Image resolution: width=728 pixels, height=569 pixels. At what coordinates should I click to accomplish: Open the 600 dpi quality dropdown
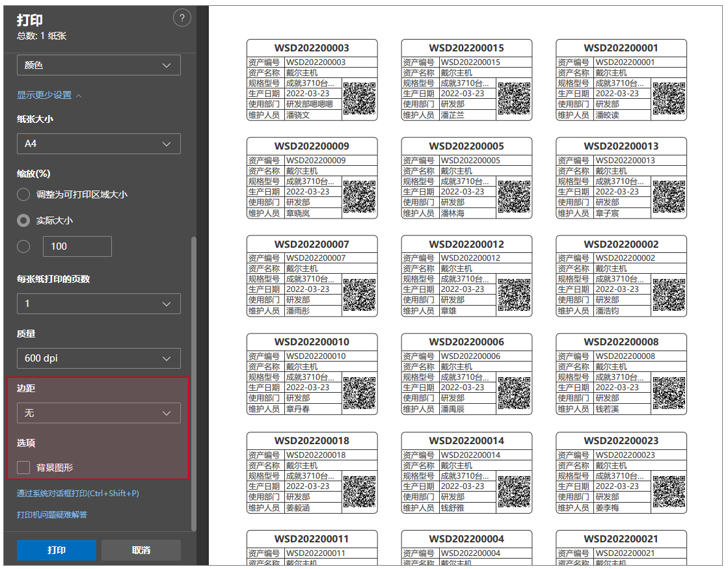coord(98,358)
